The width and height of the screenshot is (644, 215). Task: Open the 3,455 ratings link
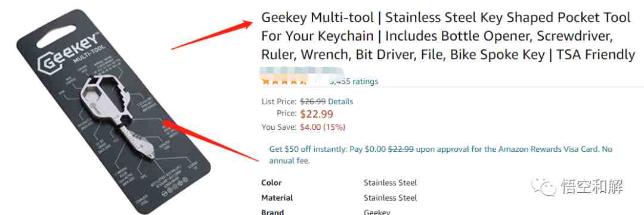[354, 81]
